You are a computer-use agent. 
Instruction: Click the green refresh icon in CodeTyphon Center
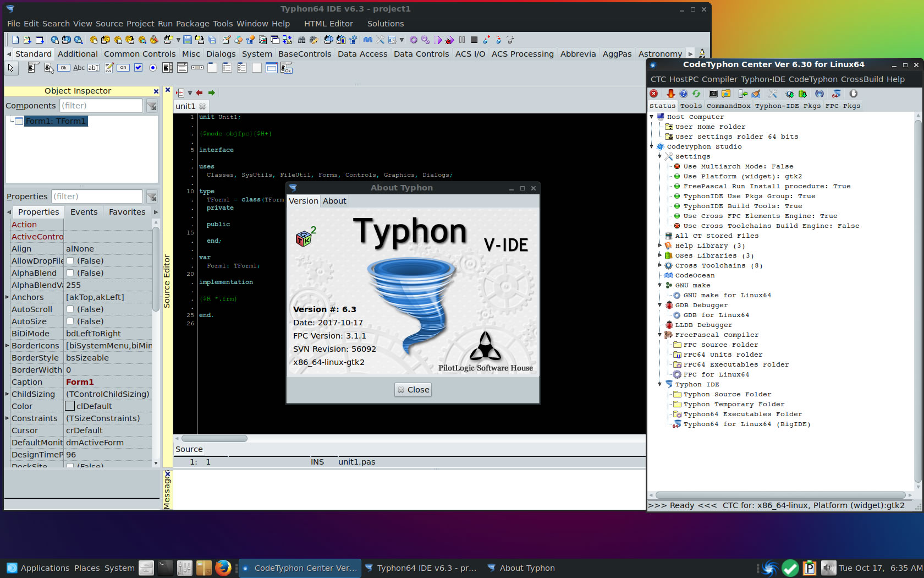coord(696,94)
